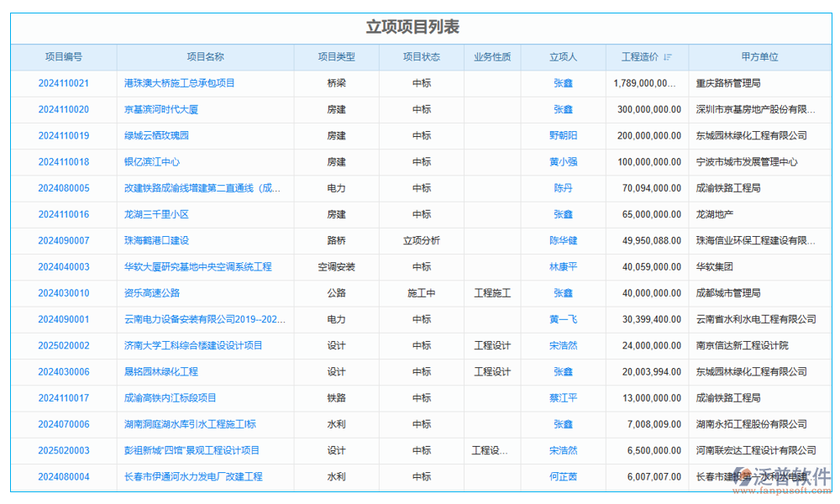This screenshot has width=840, height=504.
Task: Click 黄小强 立项人 link
Action: [x=561, y=162]
